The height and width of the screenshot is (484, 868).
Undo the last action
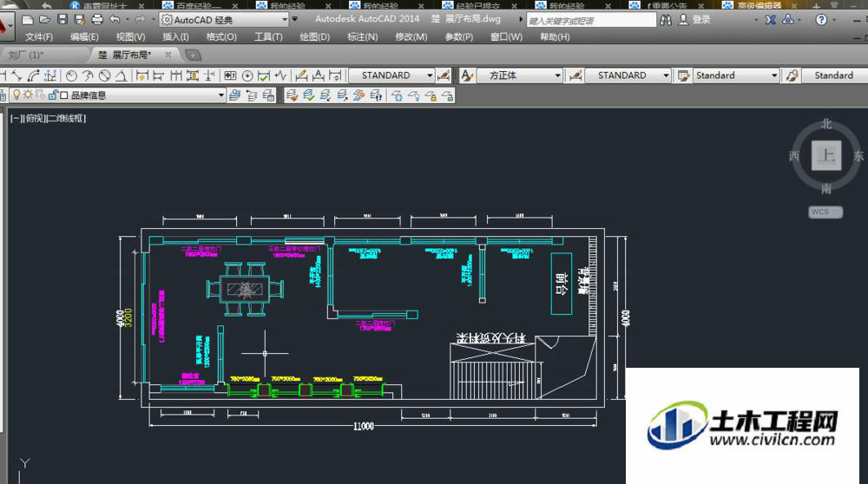(114, 20)
